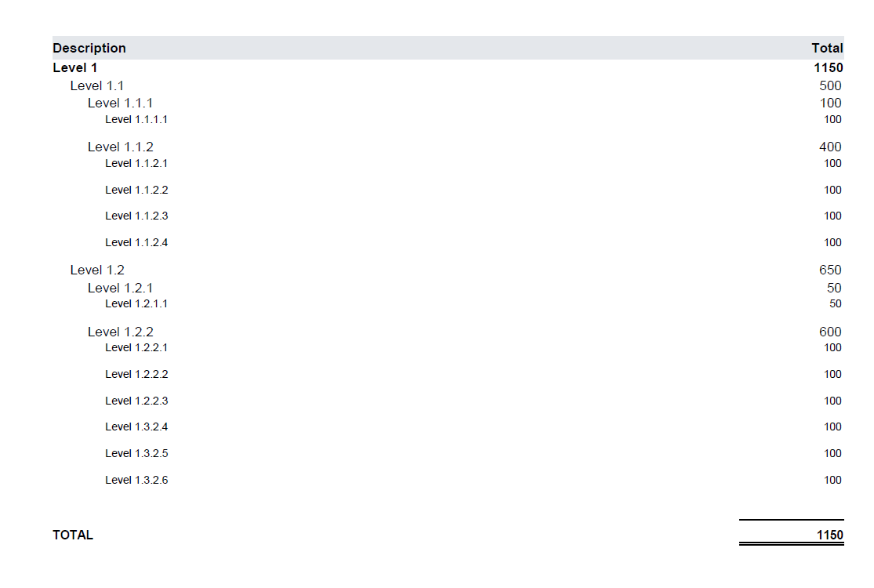
Task: Select the TOTAL label at bottom
Action: pos(73,535)
